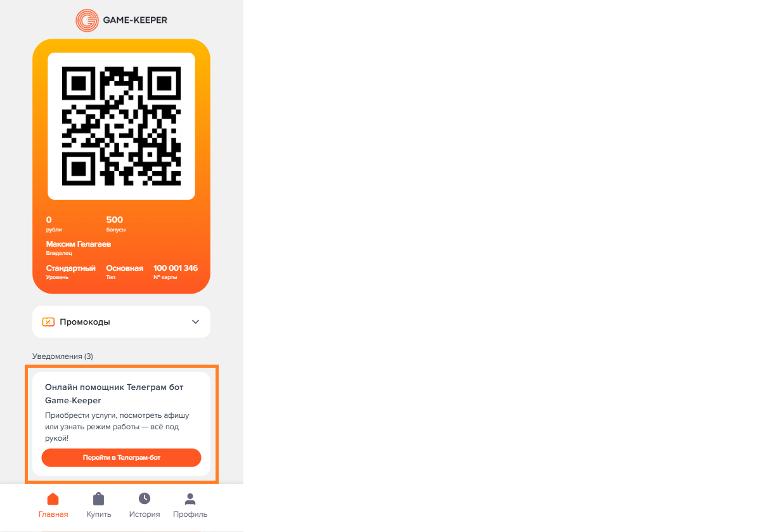
Task: Tap the QR code image
Action: pos(121,126)
